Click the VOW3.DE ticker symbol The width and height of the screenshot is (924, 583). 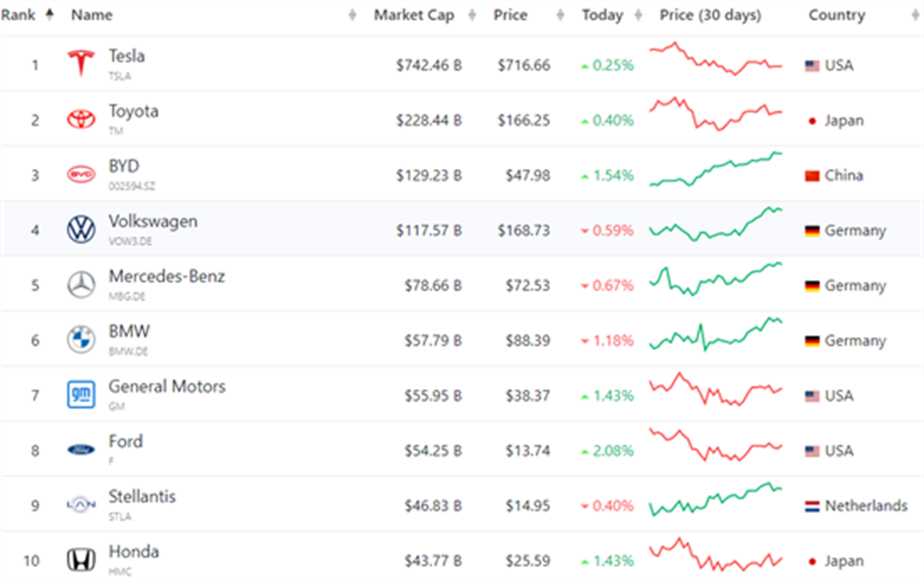click(x=130, y=242)
